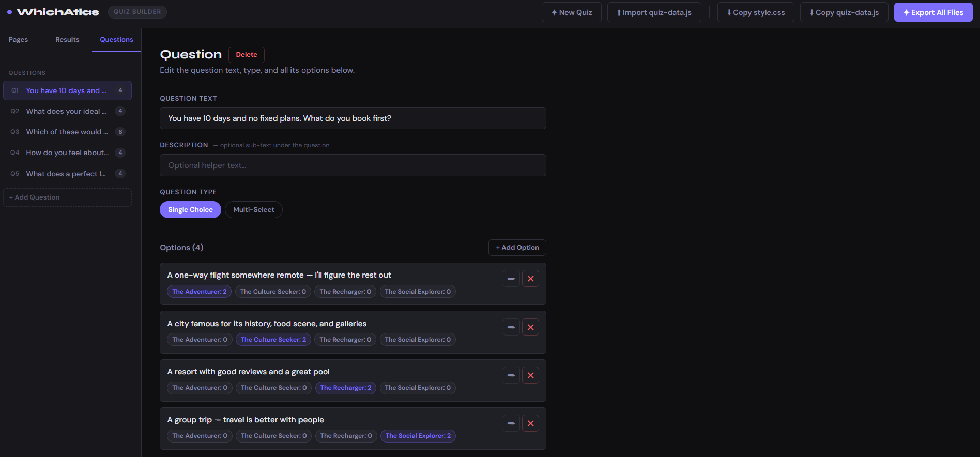Open the Results tab

(67, 40)
